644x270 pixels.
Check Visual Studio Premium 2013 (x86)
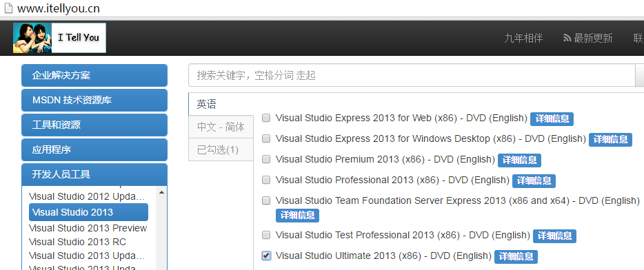click(x=266, y=159)
